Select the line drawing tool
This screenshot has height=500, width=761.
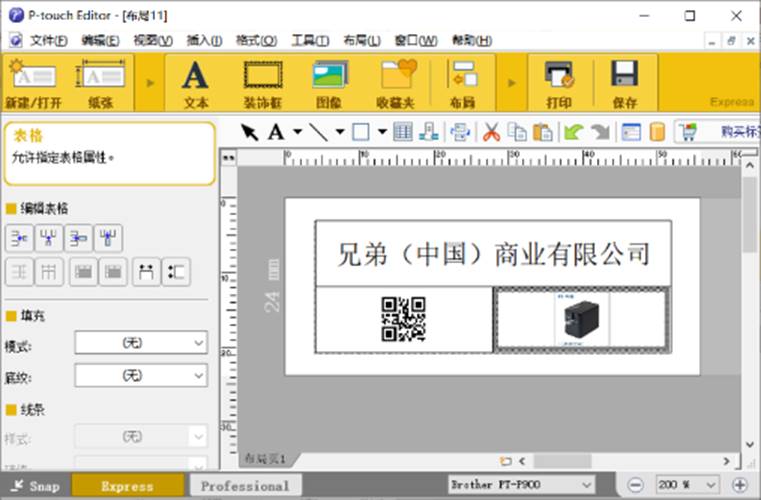(x=318, y=132)
